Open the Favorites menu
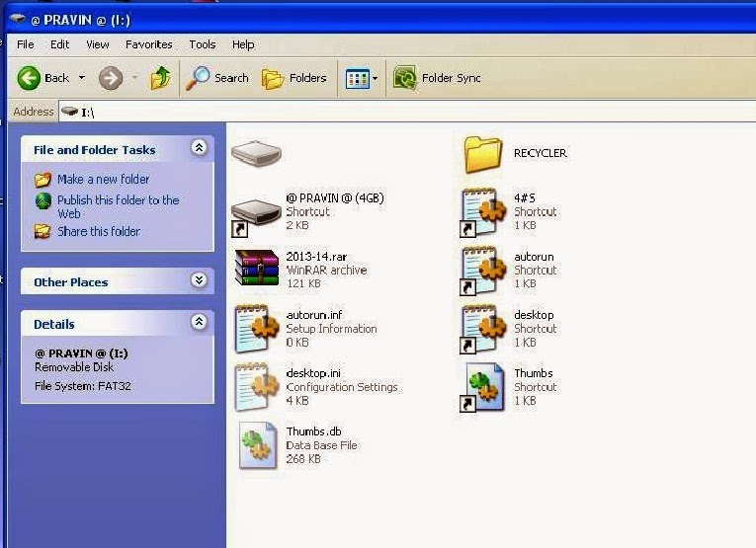This screenshot has width=756, height=548. pos(148,44)
